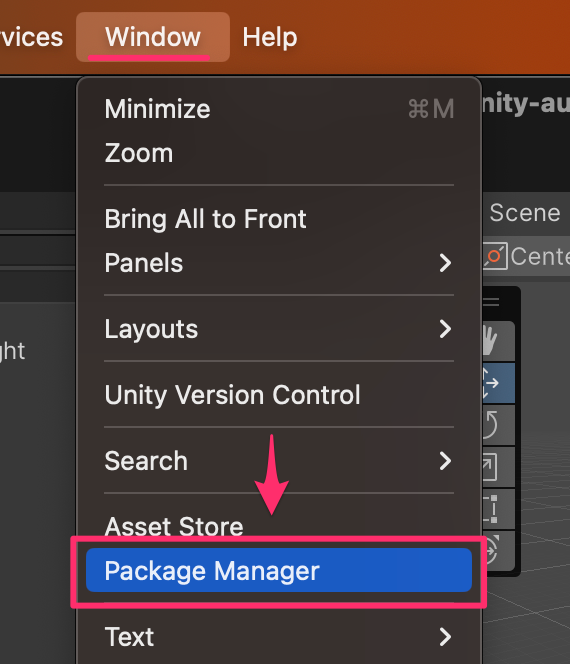Screen dimensions: 570x664
Task: Expand the Text submenu
Action: 279,636
